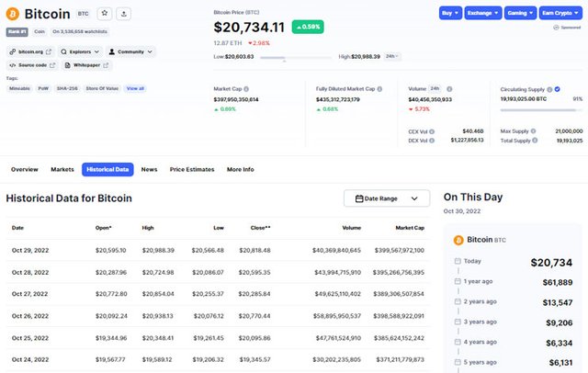Click Total Supply info icon

pyautogui.click(x=535, y=141)
